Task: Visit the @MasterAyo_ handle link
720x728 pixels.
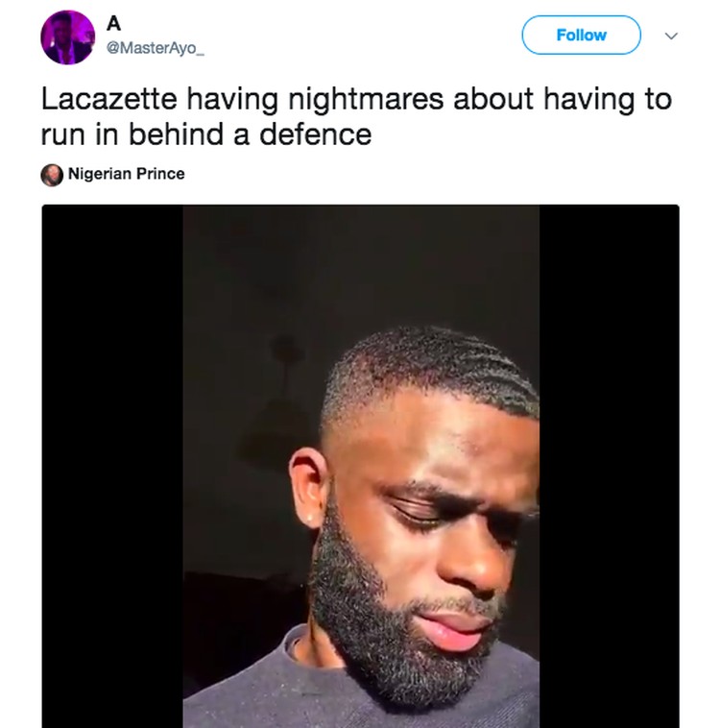Action: tap(156, 48)
